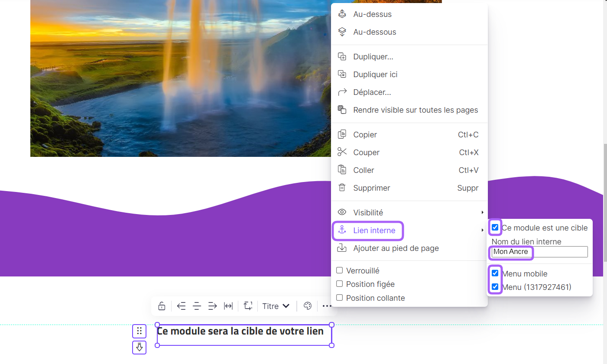The image size is (607, 364).
Task: Click the heading text Ce module sera la cible
Action: point(240,331)
